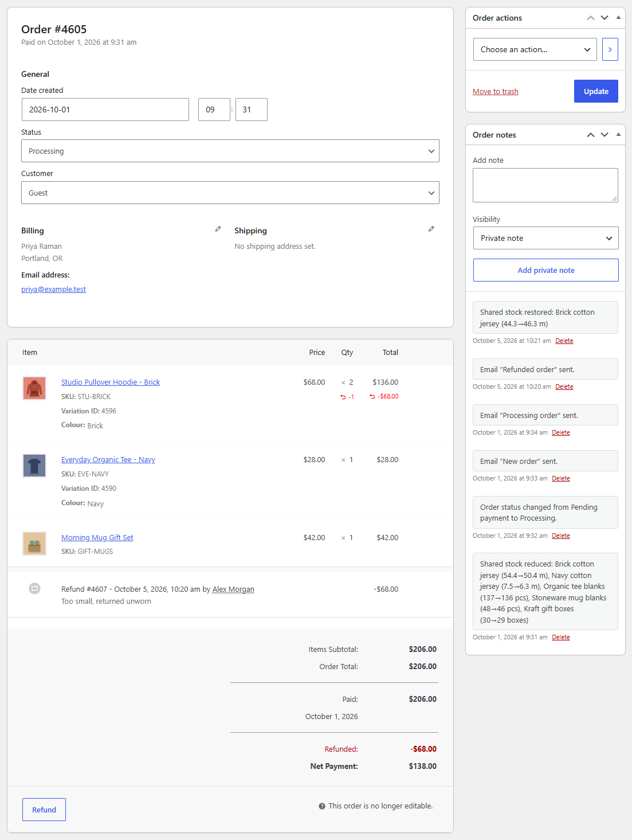This screenshot has width=632, height=840.
Task: Open the Customer dropdown showing Guest
Action: tap(230, 193)
